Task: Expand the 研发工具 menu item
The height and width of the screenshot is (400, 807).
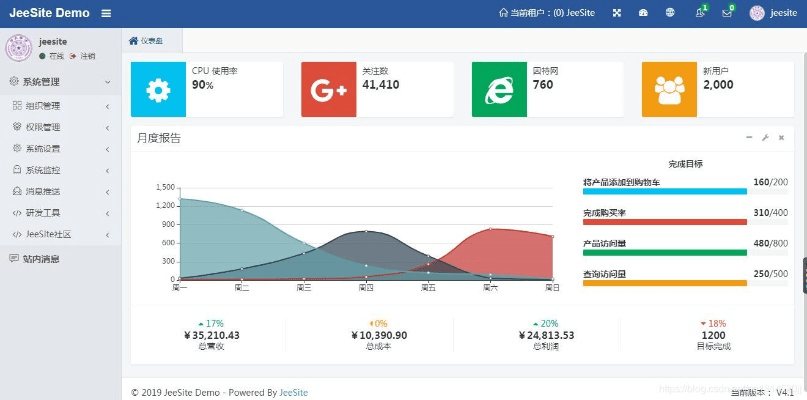Action: [x=58, y=213]
